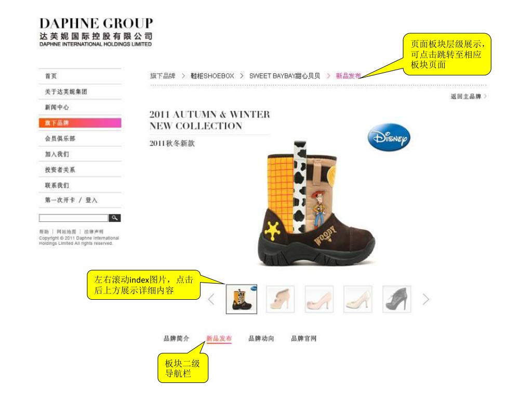
Task: Switch to the 品牌官网 tab
Action: coord(303,338)
